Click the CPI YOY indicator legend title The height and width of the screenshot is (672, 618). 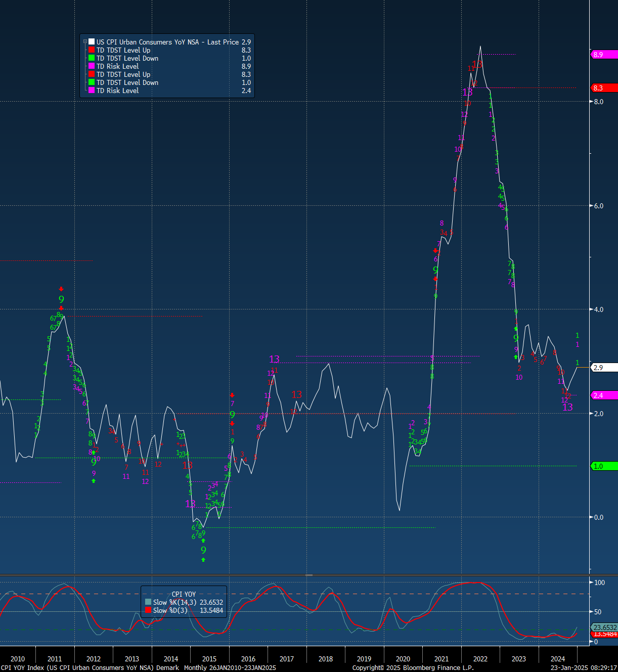(x=184, y=594)
